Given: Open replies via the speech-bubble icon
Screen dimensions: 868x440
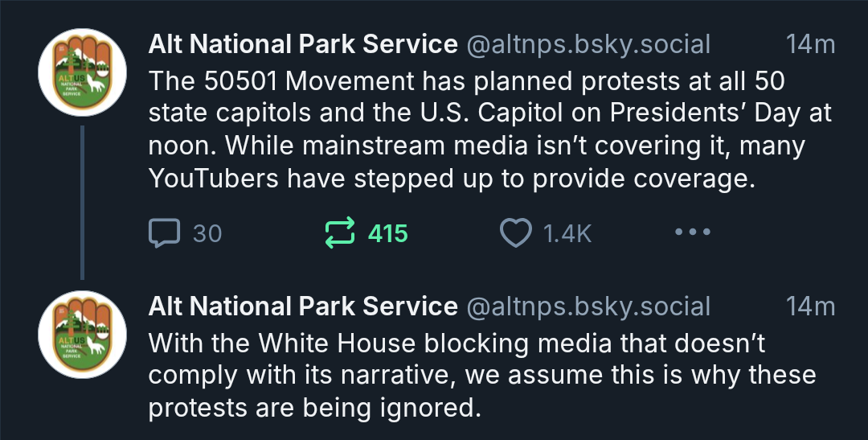Looking at the screenshot, I should coord(165,232).
